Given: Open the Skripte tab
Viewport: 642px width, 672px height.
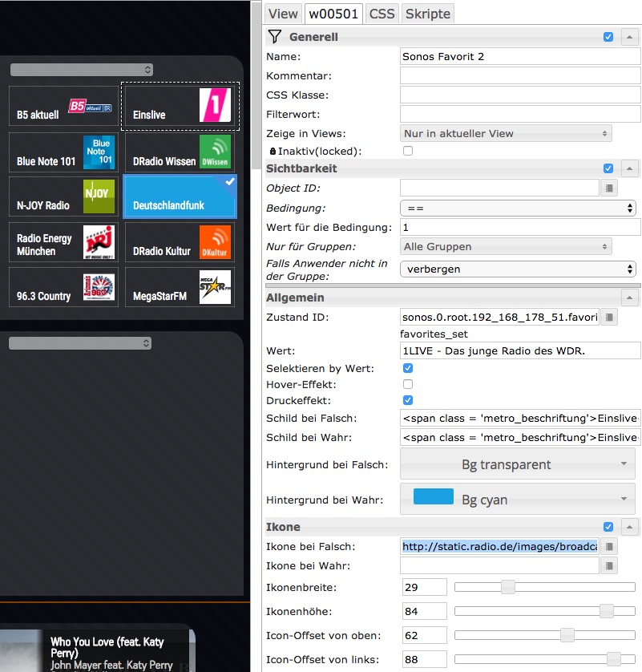Looking at the screenshot, I should [428, 14].
